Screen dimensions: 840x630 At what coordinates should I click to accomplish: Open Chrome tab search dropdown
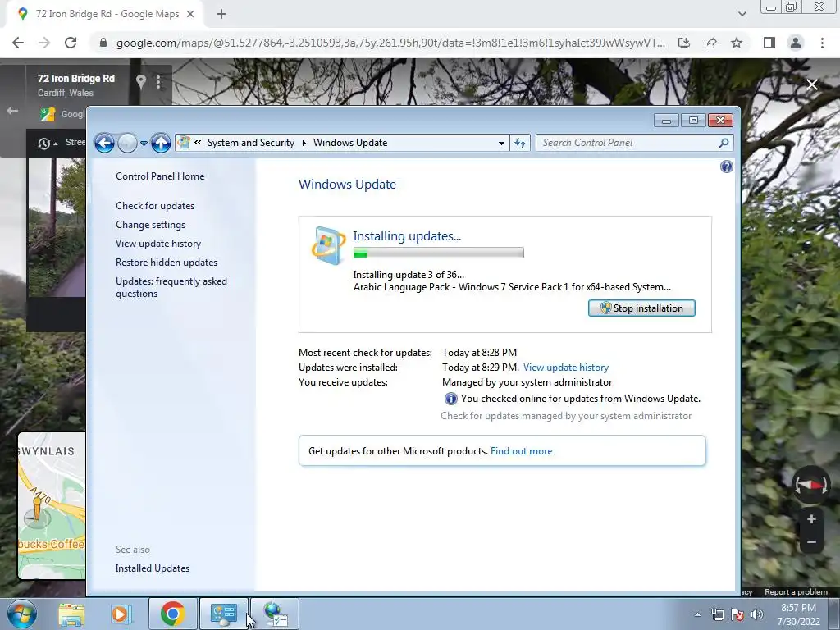point(742,14)
